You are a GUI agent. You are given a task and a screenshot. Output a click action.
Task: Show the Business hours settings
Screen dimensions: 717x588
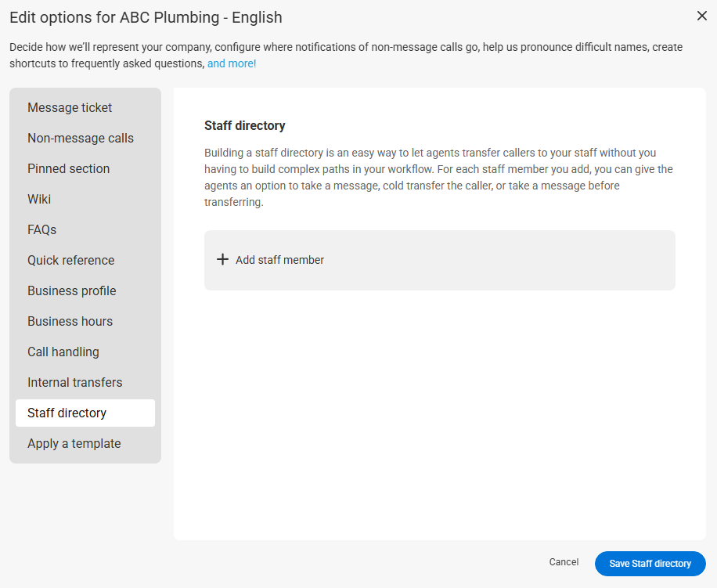coord(70,322)
